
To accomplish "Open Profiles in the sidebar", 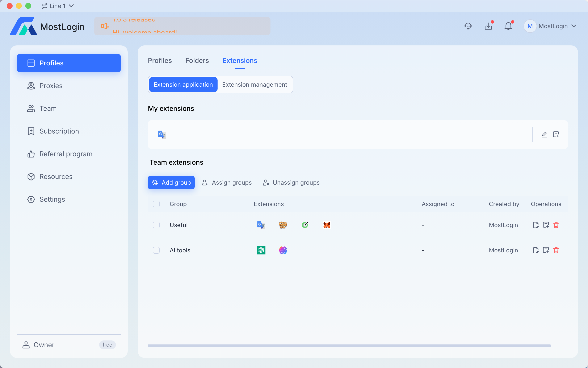I will pos(69,63).
